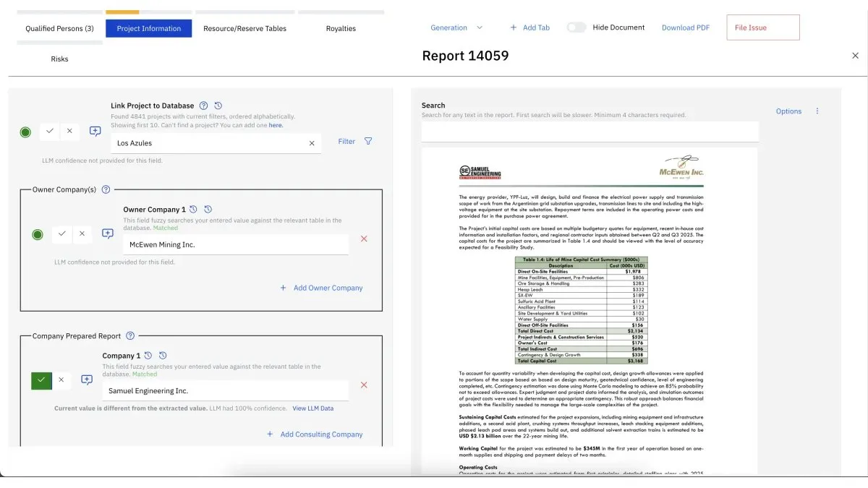The height and width of the screenshot is (488, 868).
Task: Expand the Generation dropdown
Action: coord(456,27)
